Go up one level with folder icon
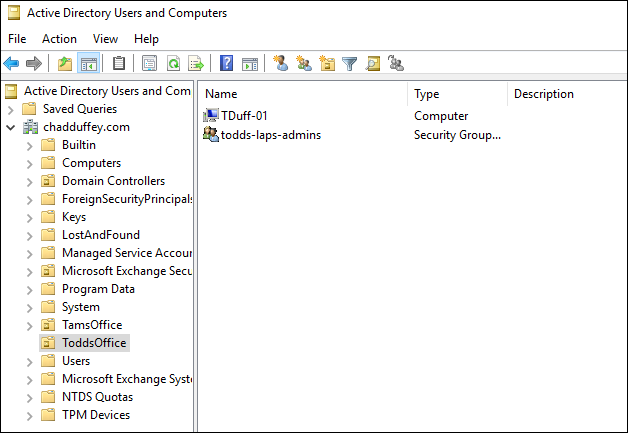Image resolution: width=628 pixels, height=433 pixels. point(65,63)
